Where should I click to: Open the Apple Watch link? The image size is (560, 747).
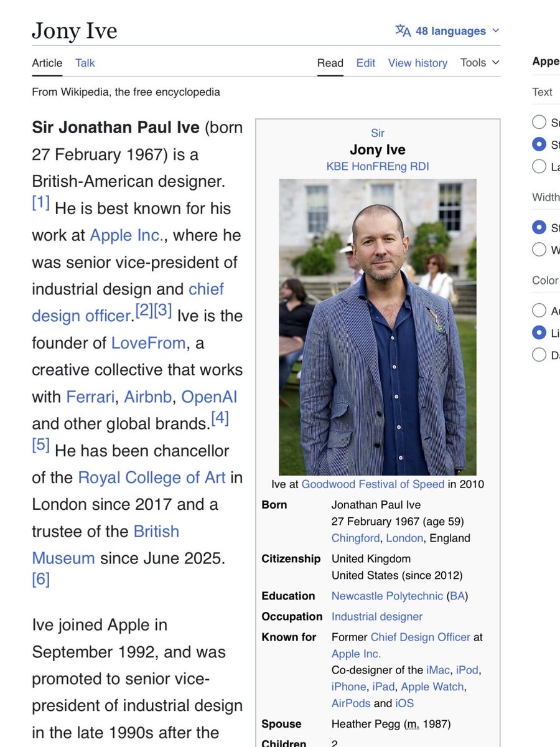click(x=432, y=687)
